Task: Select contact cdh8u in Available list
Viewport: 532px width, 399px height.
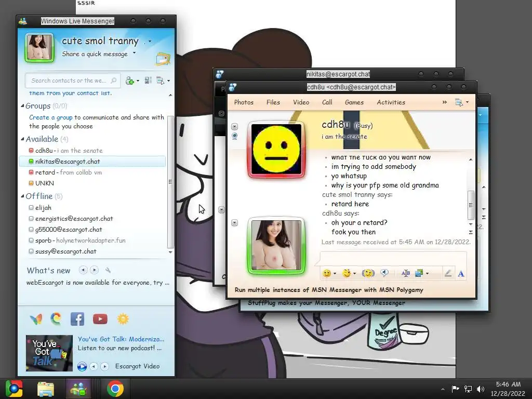Action: pyautogui.click(x=92, y=150)
